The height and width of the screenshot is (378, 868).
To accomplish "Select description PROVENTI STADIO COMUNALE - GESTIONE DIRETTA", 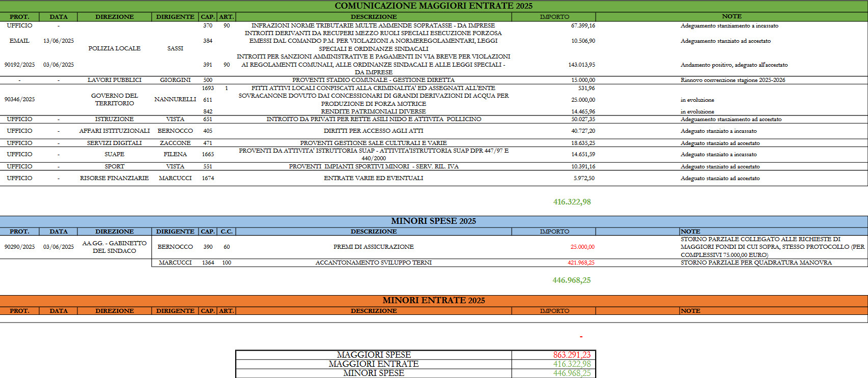I will coord(373,80).
